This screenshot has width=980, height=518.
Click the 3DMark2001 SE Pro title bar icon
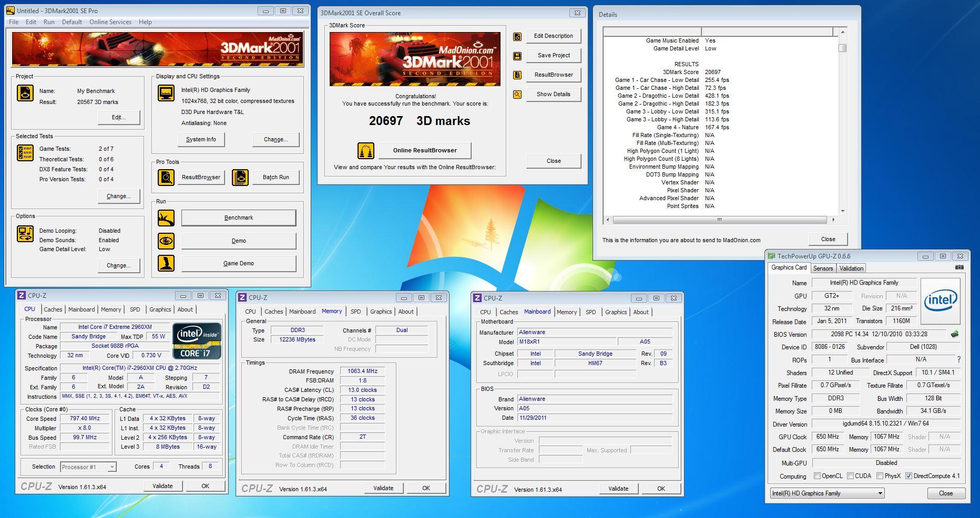tap(10, 11)
